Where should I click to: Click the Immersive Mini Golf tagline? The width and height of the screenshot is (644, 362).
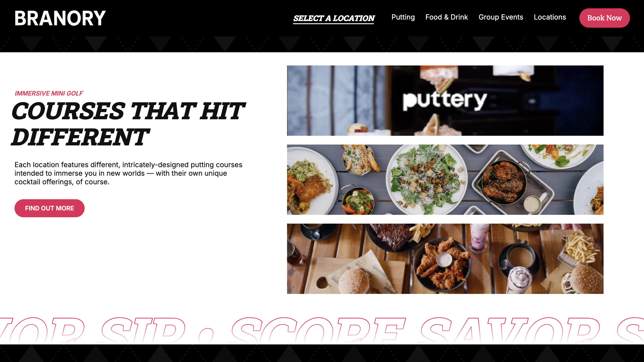pyautogui.click(x=49, y=93)
